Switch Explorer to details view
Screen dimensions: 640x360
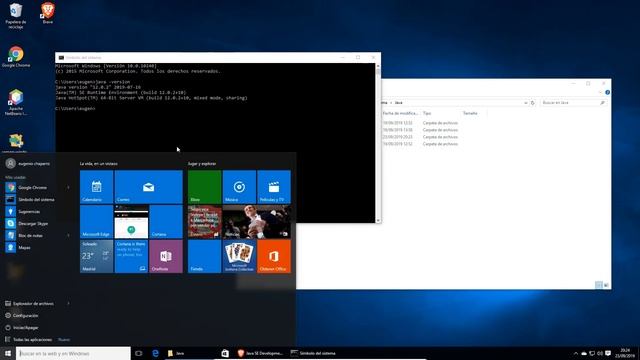[x=599, y=285]
